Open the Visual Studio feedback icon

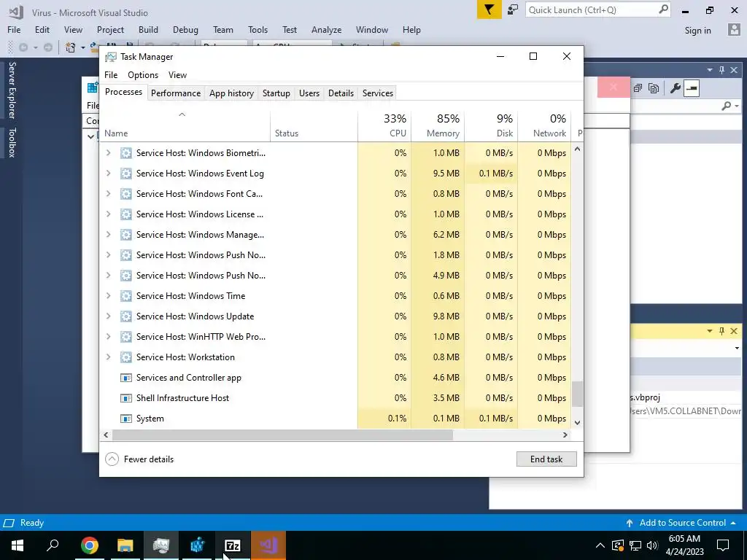point(513,9)
